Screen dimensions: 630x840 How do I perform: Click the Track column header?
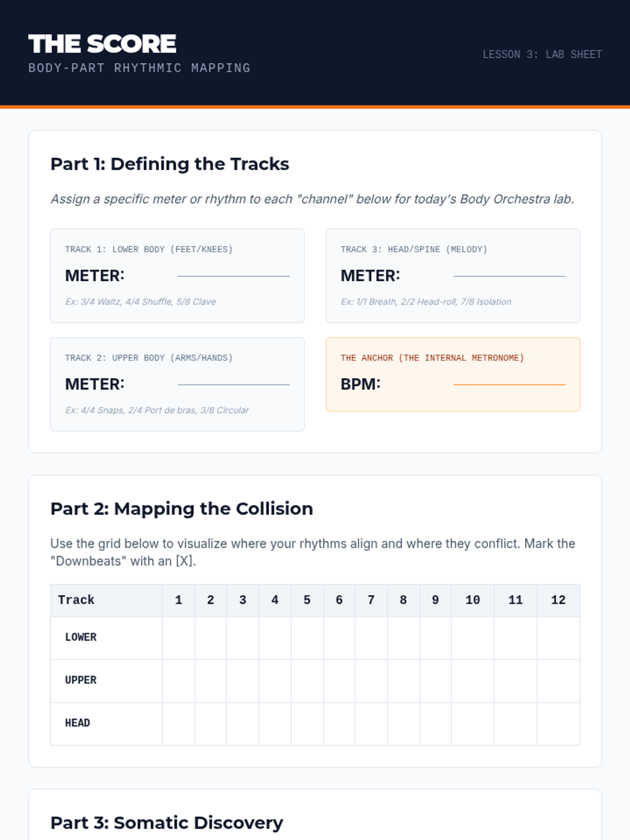(77, 600)
